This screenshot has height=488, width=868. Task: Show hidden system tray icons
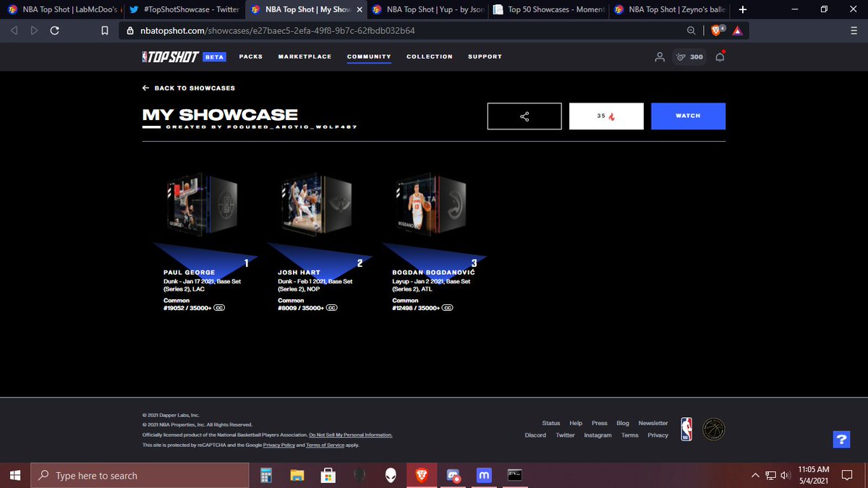coord(755,475)
